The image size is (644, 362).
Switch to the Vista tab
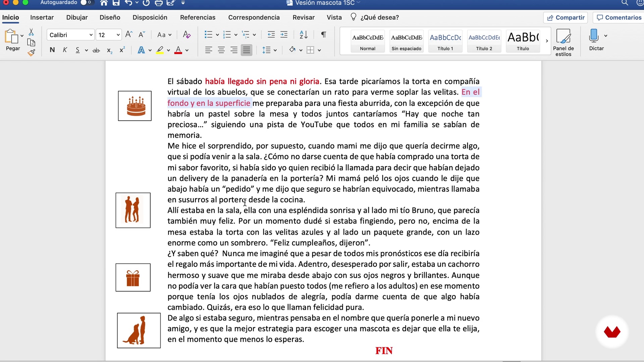pos(334,17)
